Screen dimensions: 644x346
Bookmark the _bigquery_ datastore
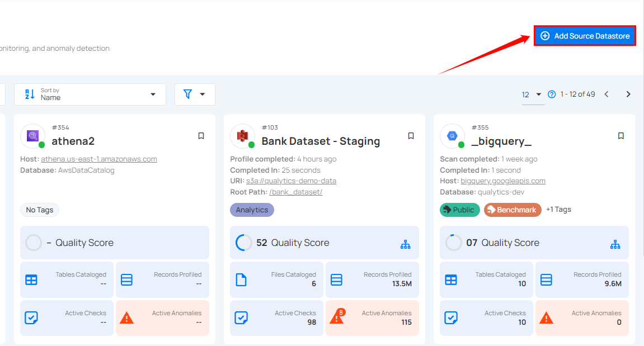(x=621, y=136)
